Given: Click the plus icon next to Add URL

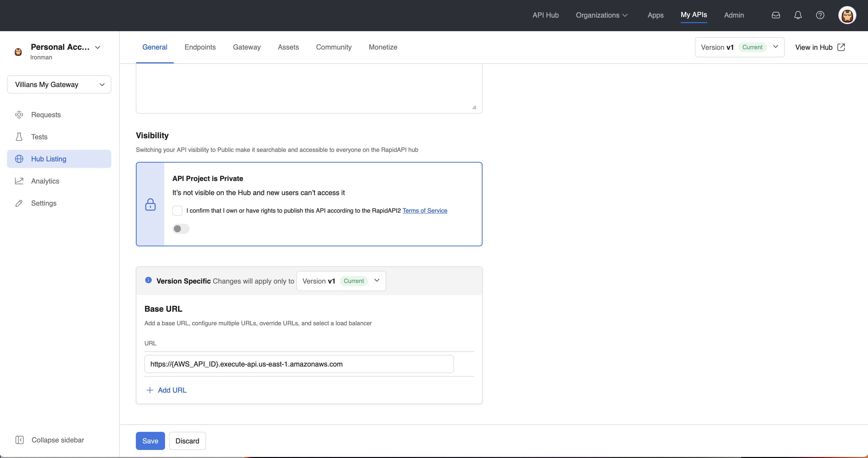Looking at the screenshot, I should click(150, 390).
